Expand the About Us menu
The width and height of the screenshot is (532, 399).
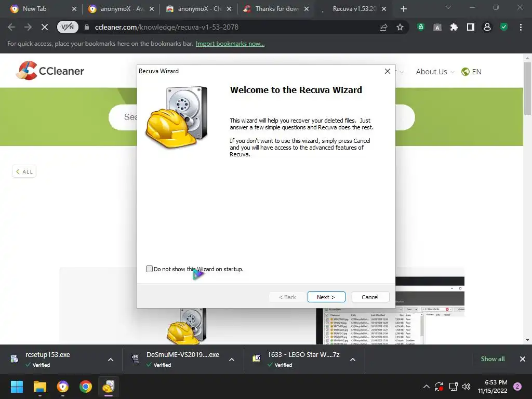click(x=435, y=72)
